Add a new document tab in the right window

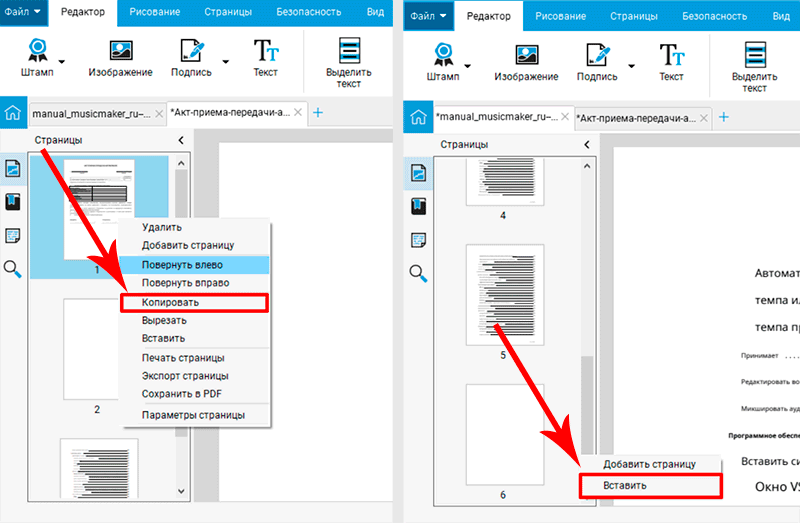tap(723, 117)
